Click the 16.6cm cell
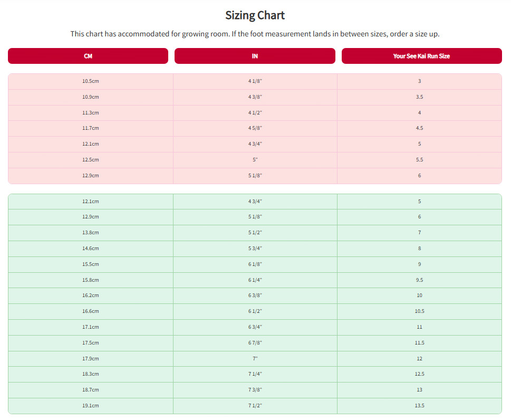Image resolution: width=511 pixels, height=420 pixels. [x=91, y=311]
